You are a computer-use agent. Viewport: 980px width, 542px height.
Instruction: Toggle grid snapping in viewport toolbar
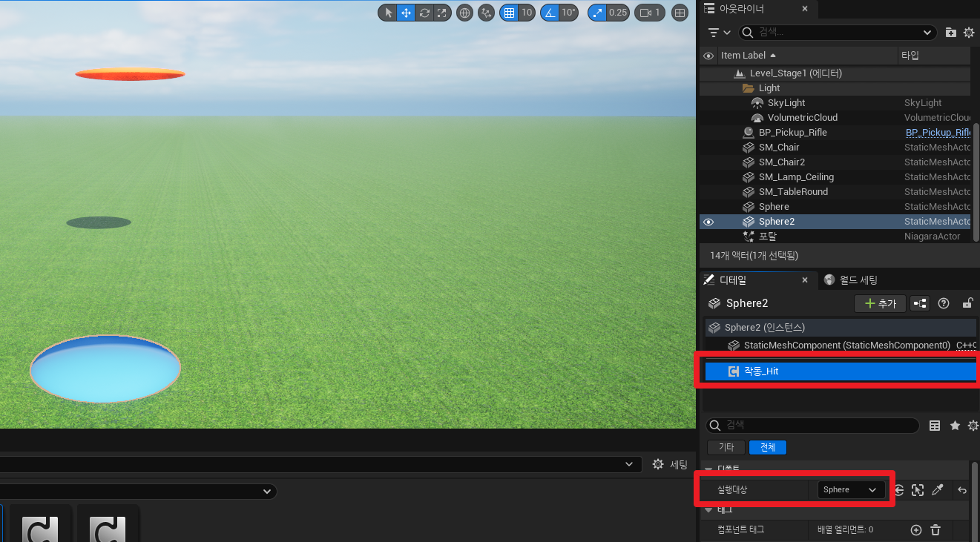[x=508, y=13]
